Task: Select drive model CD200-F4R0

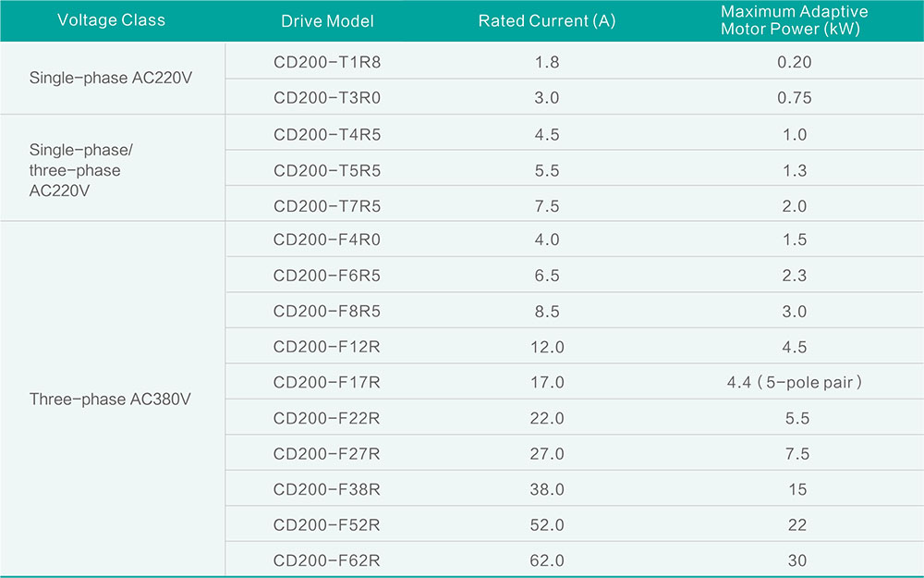Action: tap(327, 240)
